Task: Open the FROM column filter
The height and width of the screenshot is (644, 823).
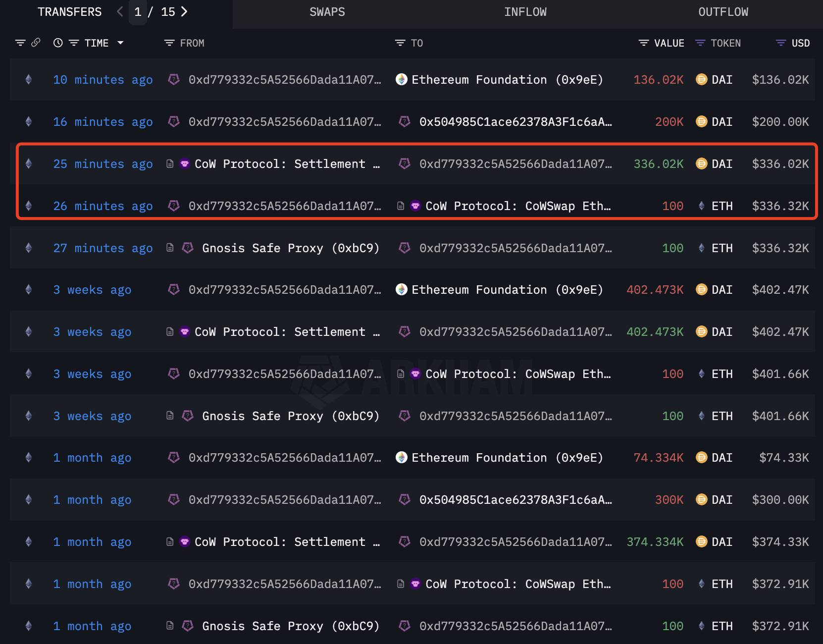Action: point(169,43)
